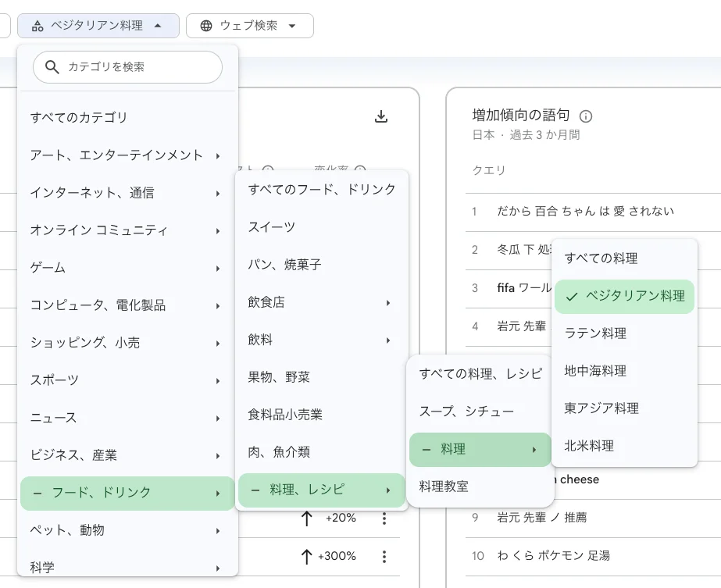Select すべてのカテゴリ in the category menu

pos(128,118)
